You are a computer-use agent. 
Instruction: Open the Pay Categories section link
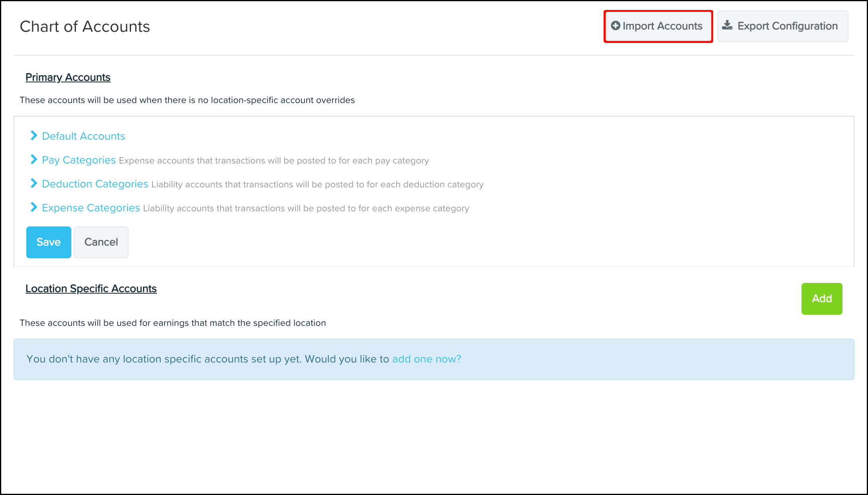tap(79, 160)
